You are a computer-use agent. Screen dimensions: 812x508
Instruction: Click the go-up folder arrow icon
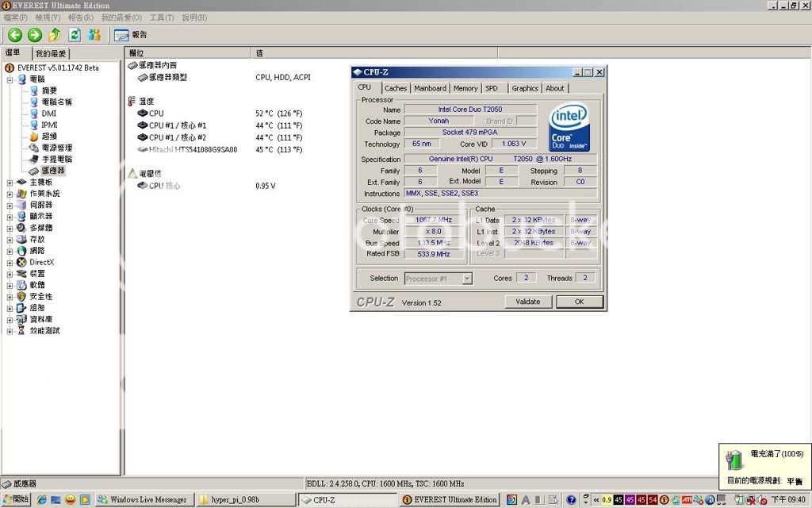(55, 35)
